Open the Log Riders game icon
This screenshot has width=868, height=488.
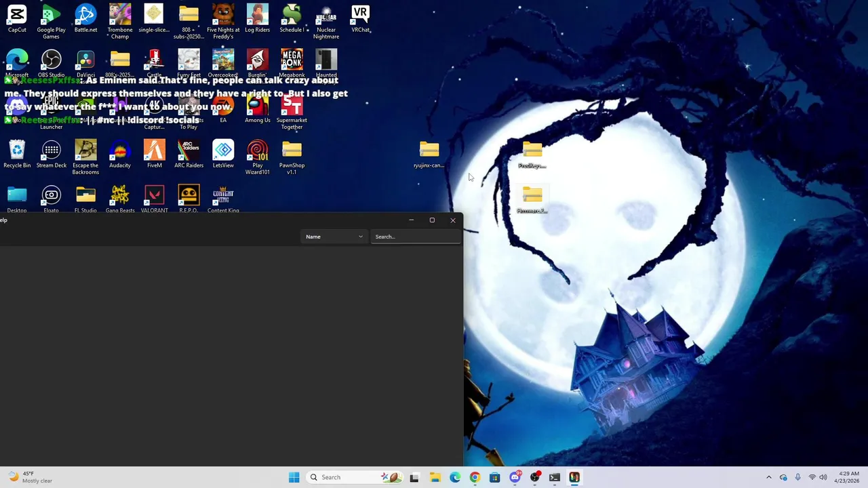tap(257, 19)
